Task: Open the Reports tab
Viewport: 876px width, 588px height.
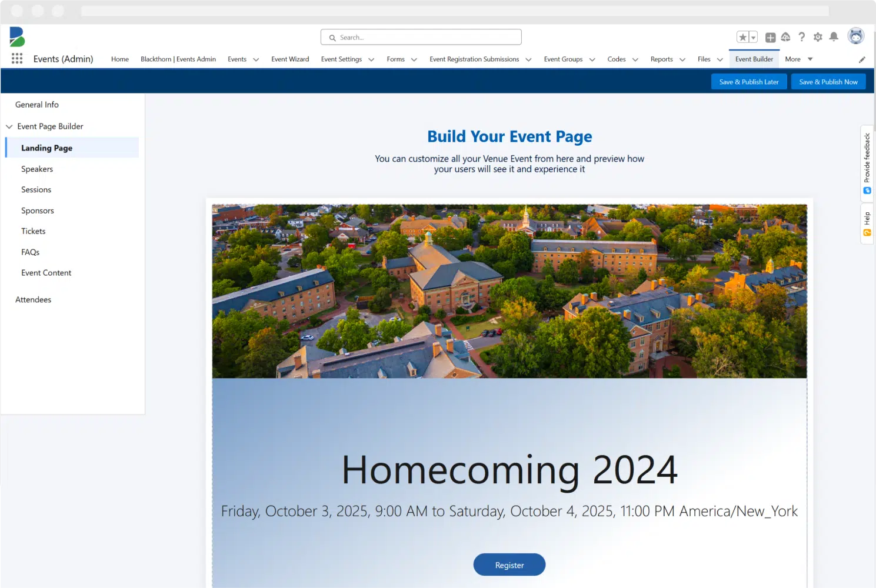Action: click(661, 59)
